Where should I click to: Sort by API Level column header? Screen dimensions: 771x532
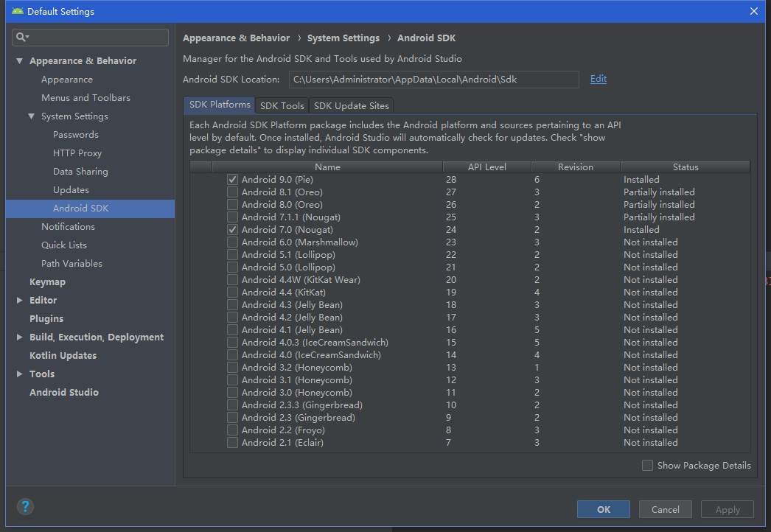tap(486, 167)
